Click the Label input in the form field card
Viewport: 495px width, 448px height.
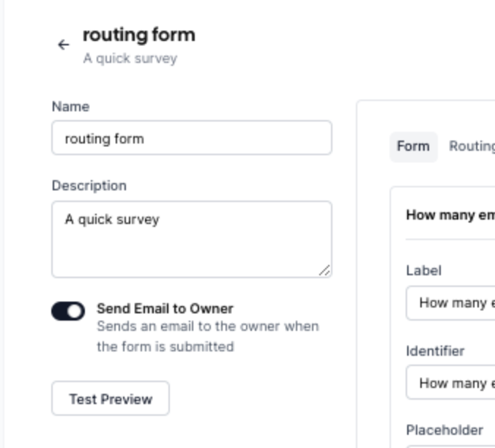point(451,303)
